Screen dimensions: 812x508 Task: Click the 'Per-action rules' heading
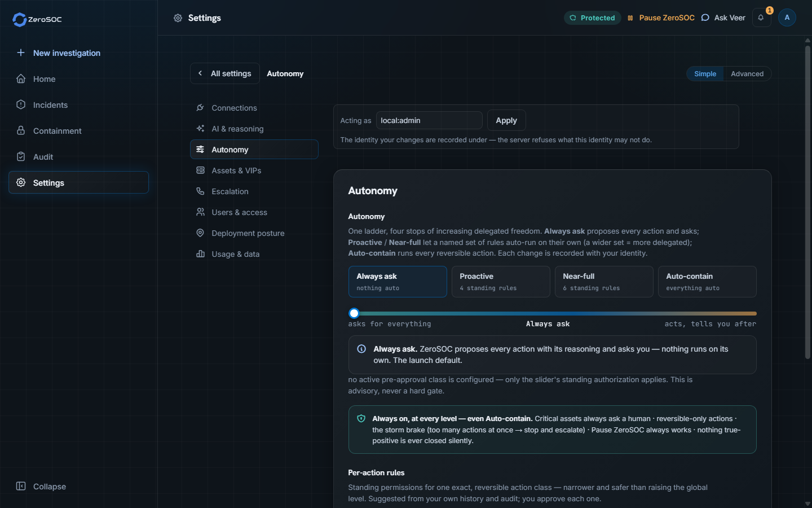[x=376, y=472]
